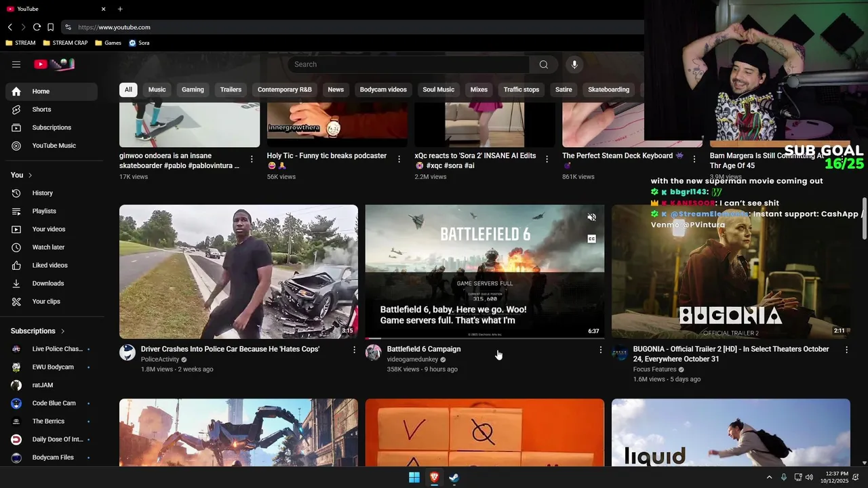The image size is (868, 488).
Task: Open the STREAM CRAP bookmarks folder
Action: pyautogui.click(x=65, y=43)
